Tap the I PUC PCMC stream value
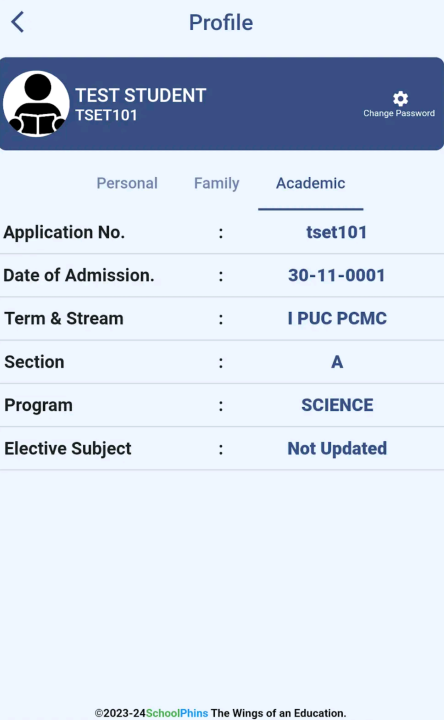This screenshot has width=444, height=720. click(337, 319)
